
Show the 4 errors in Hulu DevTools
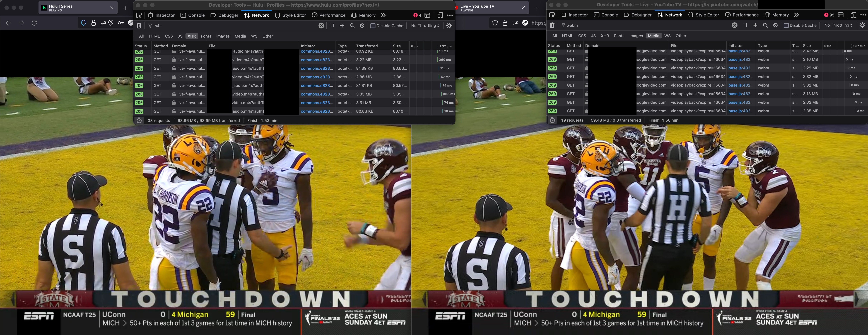417,15
